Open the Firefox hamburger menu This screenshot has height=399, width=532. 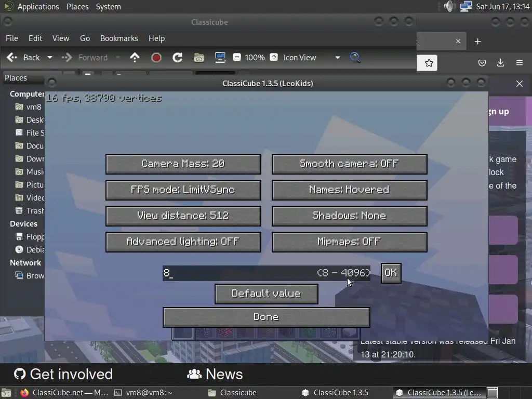click(520, 63)
